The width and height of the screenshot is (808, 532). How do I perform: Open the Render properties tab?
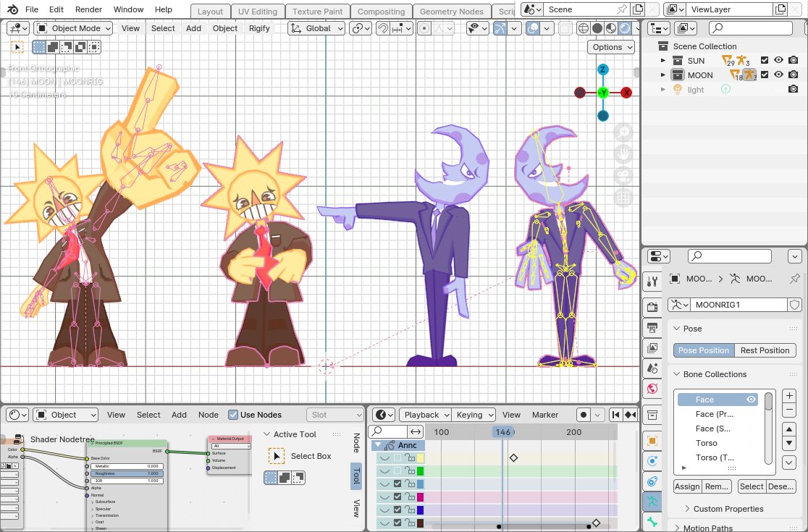tap(653, 306)
